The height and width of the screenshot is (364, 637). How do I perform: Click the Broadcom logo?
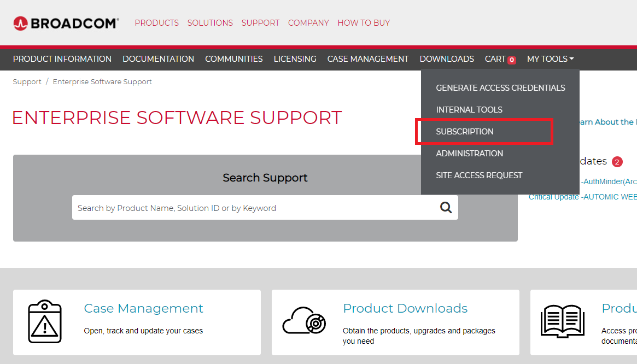tap(66, 23)
